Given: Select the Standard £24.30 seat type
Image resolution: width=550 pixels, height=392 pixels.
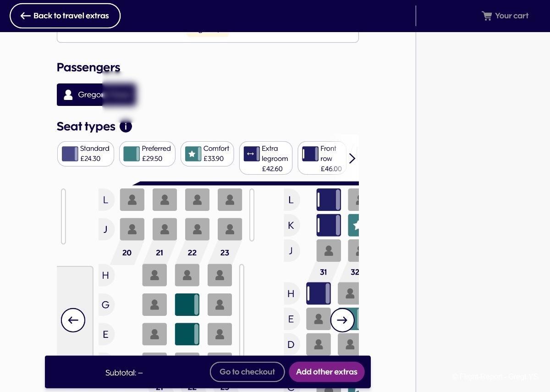Looking at the screenshot, I should (86, 154).
